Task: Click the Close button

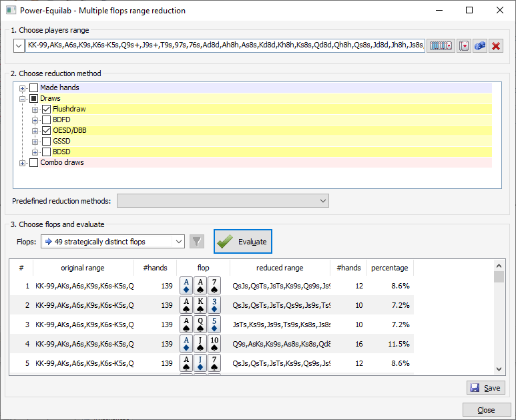Action: 486,410
